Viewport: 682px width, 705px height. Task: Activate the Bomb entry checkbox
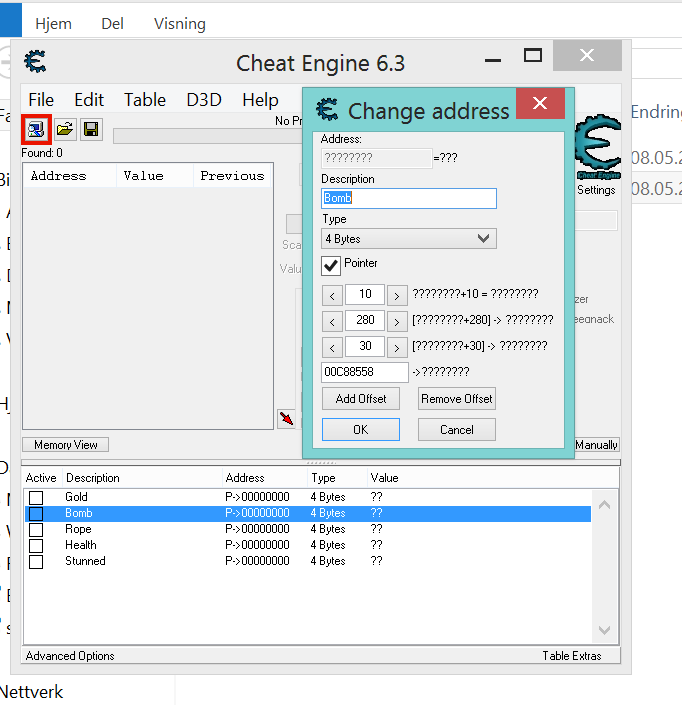tap(36, 513)
